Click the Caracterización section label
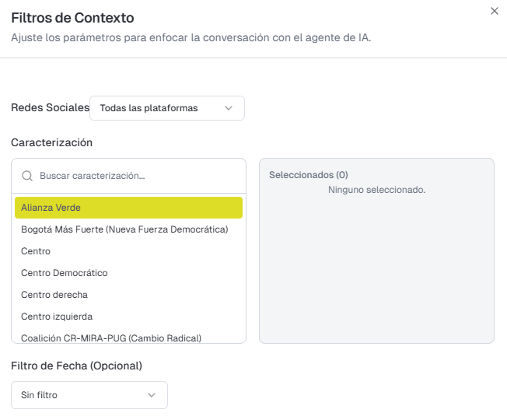 [51, 142]
